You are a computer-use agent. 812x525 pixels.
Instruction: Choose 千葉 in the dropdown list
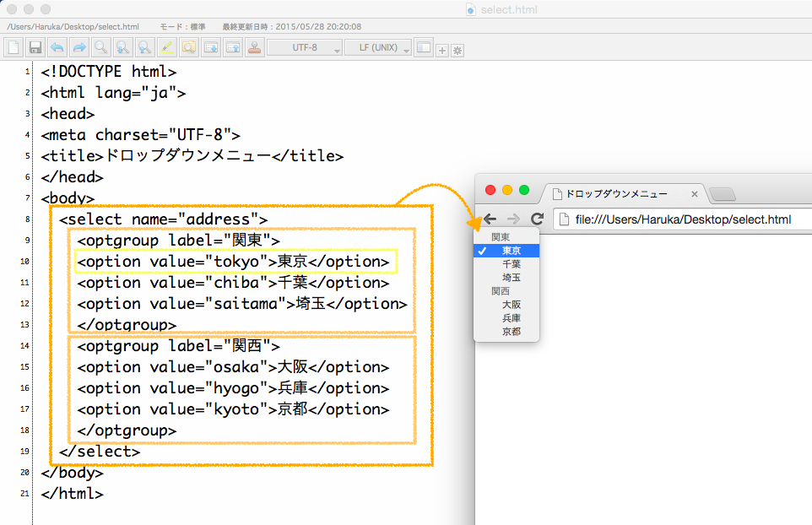[x=506, y=264]
